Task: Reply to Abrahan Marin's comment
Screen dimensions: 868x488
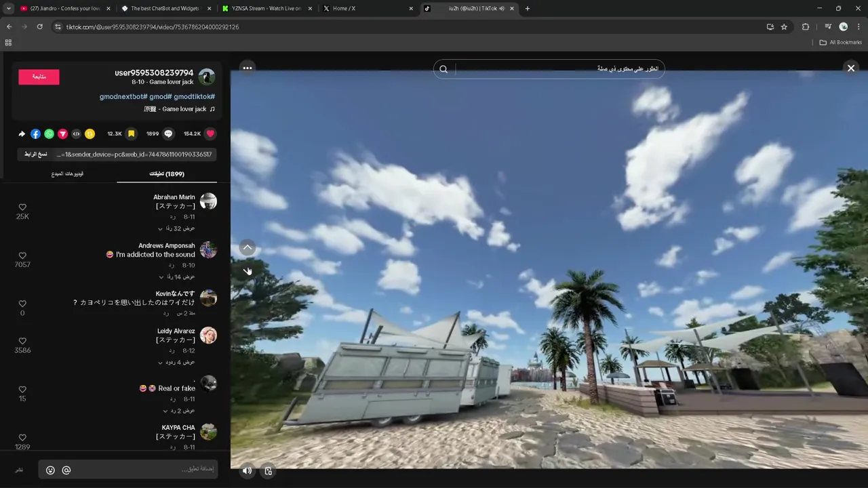Action: (172, 217)
